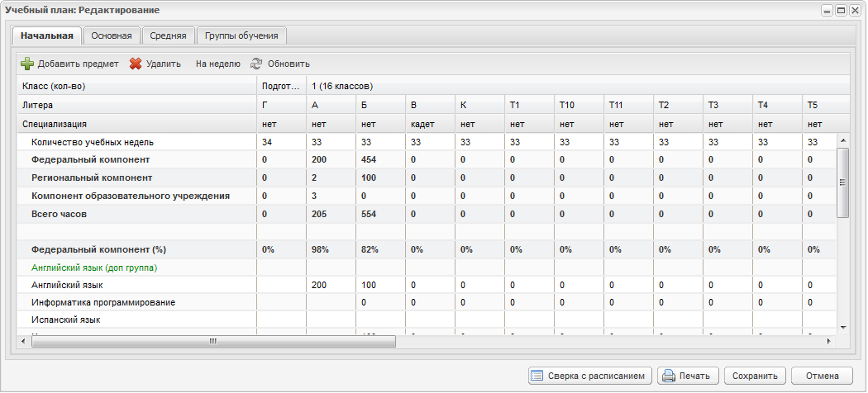Minimize the Учебный план window
Viewport: 868px width, 393px height.
[827, 11]
